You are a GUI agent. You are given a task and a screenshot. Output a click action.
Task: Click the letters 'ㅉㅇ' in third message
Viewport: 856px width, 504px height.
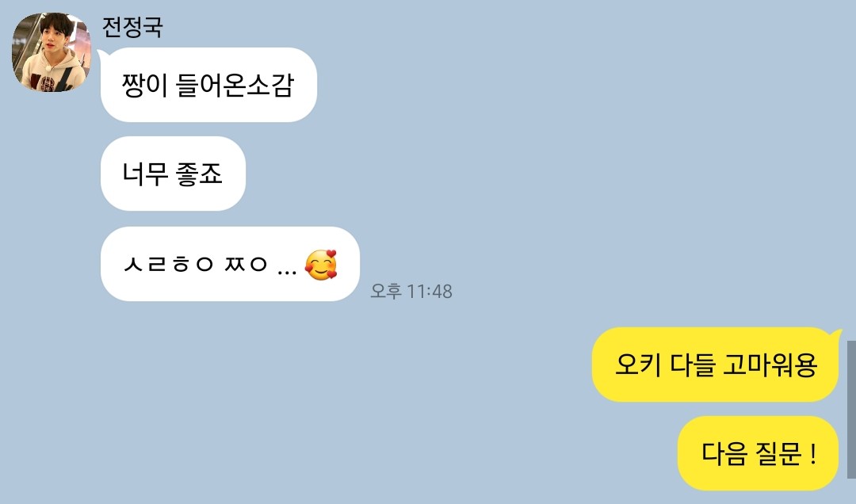point(246,265)
